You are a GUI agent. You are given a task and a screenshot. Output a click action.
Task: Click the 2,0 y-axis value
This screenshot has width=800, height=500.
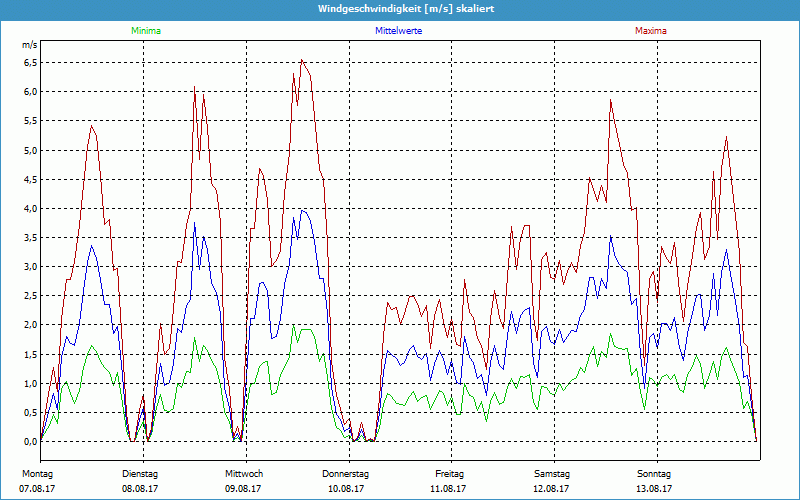tap(30, 325)
